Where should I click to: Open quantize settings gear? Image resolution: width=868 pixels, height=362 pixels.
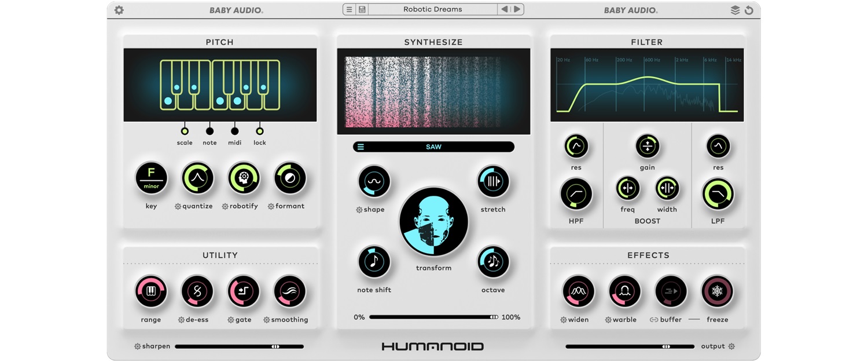(178, 206)
